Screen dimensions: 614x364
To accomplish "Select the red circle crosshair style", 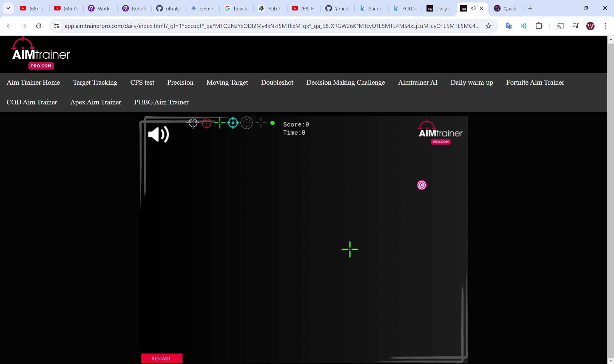I will click(x=207, y=123).
